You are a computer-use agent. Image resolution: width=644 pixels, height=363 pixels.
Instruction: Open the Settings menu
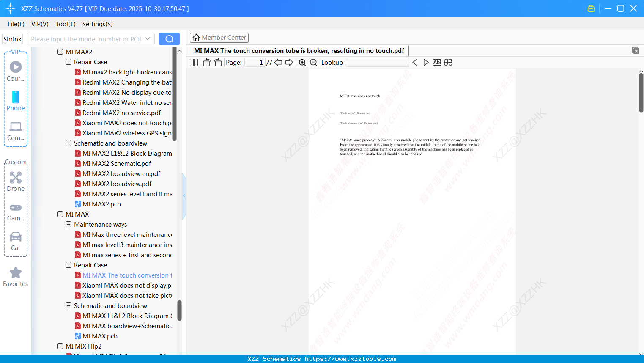tap(98, 24)
